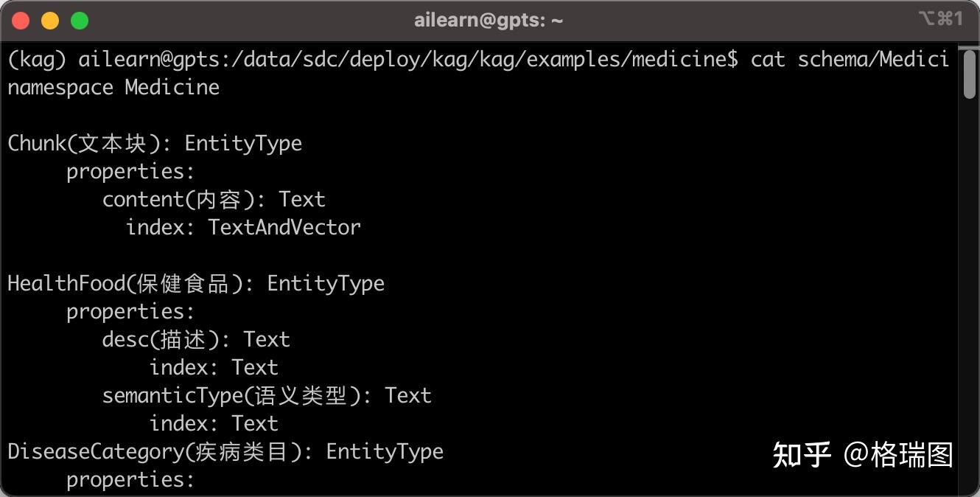Viewport: 980px width, 497px height.
Task: Click properties: under DiseaseCategory
Action: [x=130, y=479]
